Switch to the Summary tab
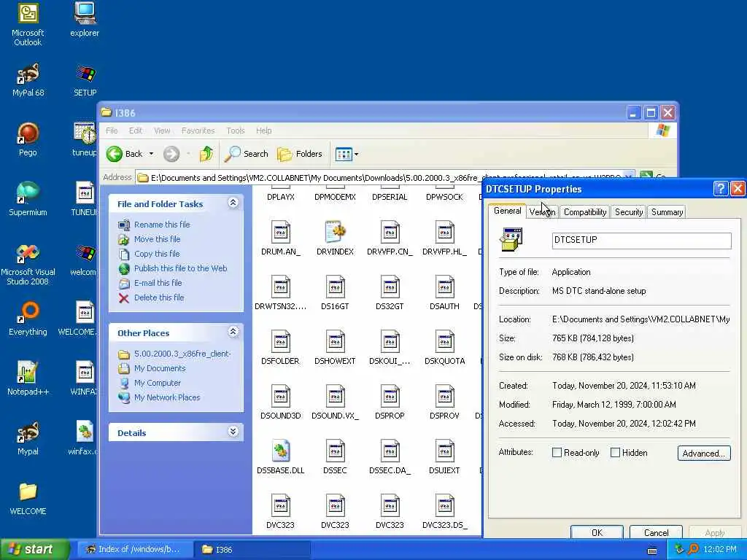The width and height of the screenshot is (747, 560). click(x=667, y=212)
